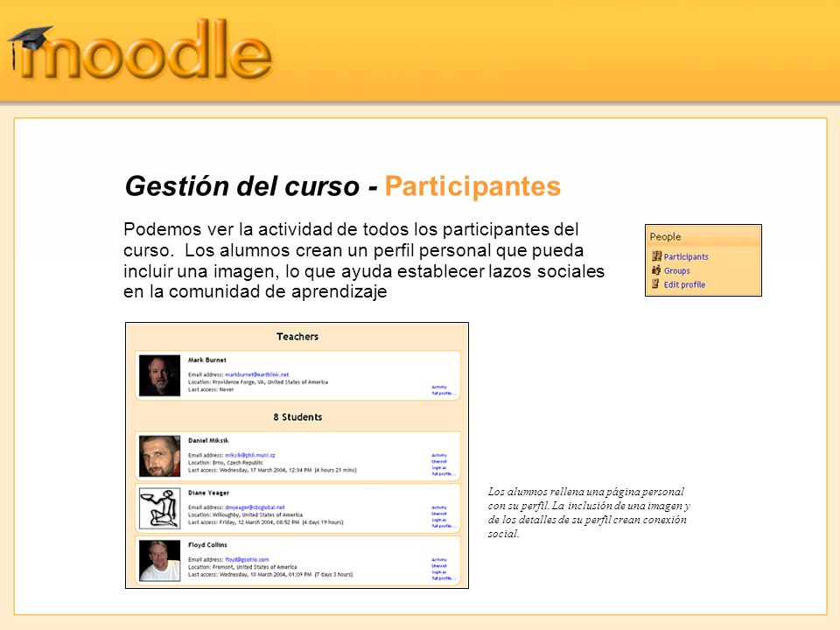This screenshot has height=630, width=840.
Task: Open Daniel Miksik's profile photo
Action: (x=159, y=456)
